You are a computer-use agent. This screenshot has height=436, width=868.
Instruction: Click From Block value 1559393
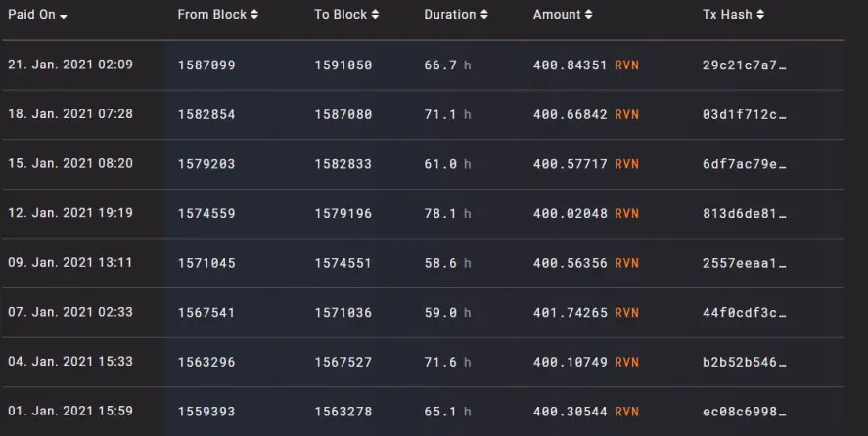pos(206,412)
